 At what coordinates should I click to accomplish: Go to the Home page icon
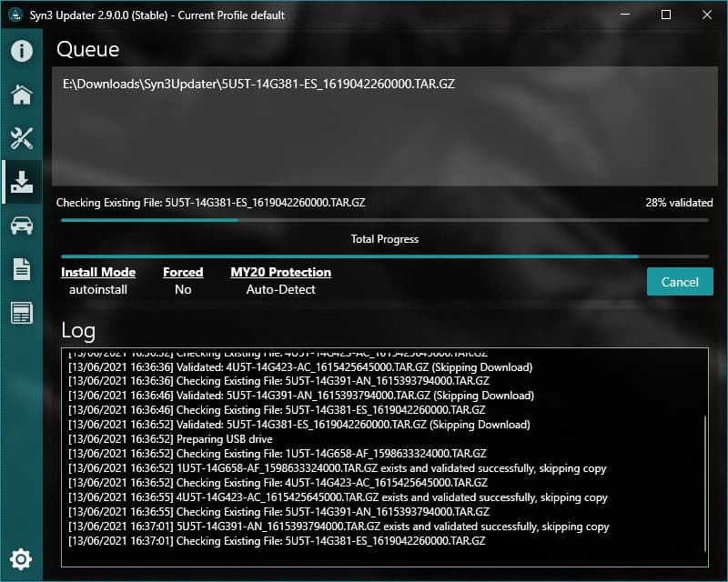coord(21,95)
